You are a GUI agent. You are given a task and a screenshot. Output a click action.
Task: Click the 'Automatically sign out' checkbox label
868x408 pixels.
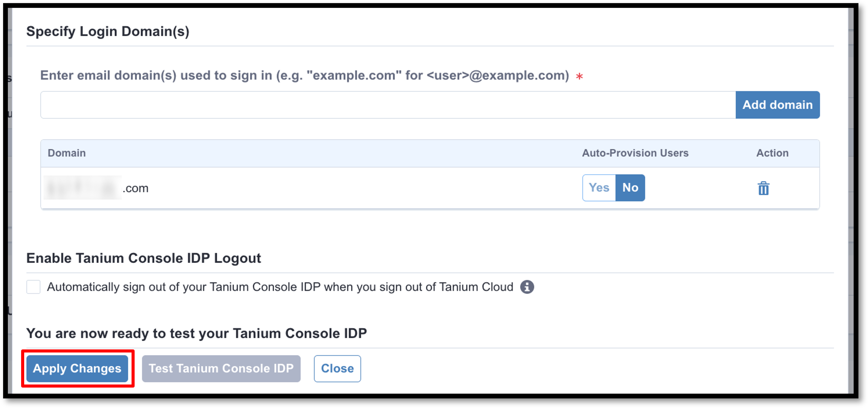[280, 287]
